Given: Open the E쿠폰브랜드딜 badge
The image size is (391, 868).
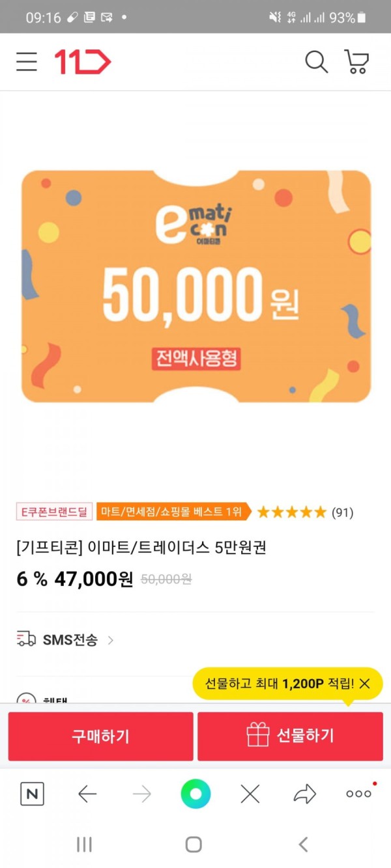Looking at the screenshot, I should point(55,512).
